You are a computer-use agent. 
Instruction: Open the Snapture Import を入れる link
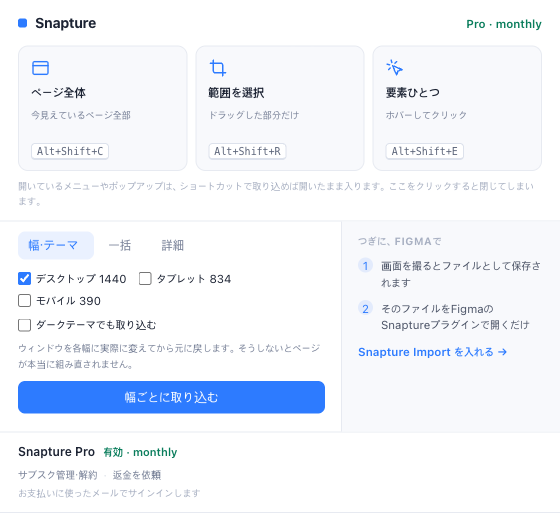(x=432, y=352)
